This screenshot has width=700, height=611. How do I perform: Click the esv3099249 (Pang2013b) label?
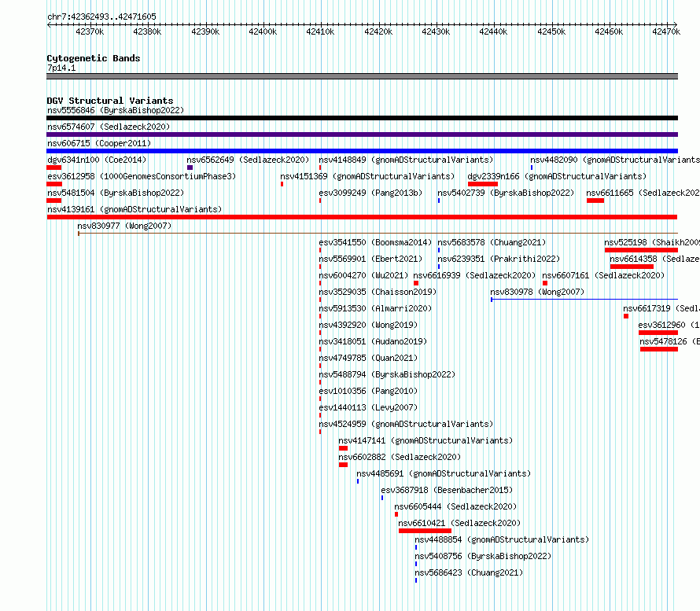[370, 193]
